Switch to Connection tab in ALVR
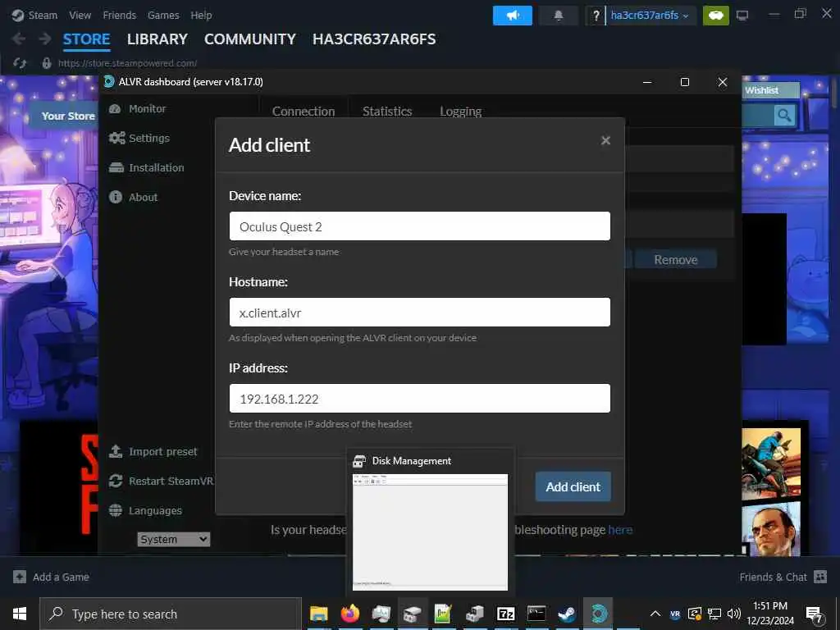 click(304, 112)
